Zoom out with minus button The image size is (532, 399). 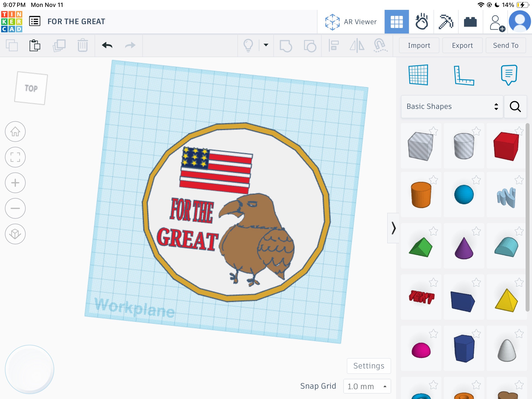tap(15, 208)
